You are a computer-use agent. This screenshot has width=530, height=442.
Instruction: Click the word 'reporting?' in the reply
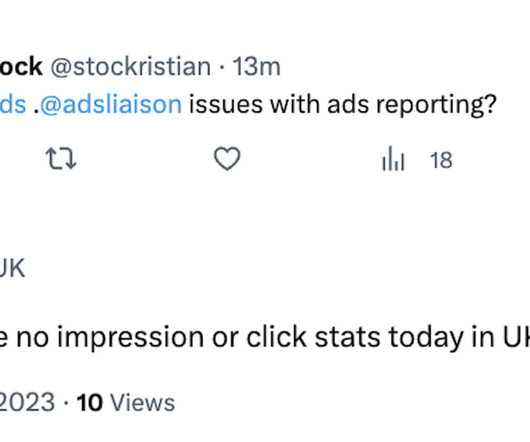[436, 105]
